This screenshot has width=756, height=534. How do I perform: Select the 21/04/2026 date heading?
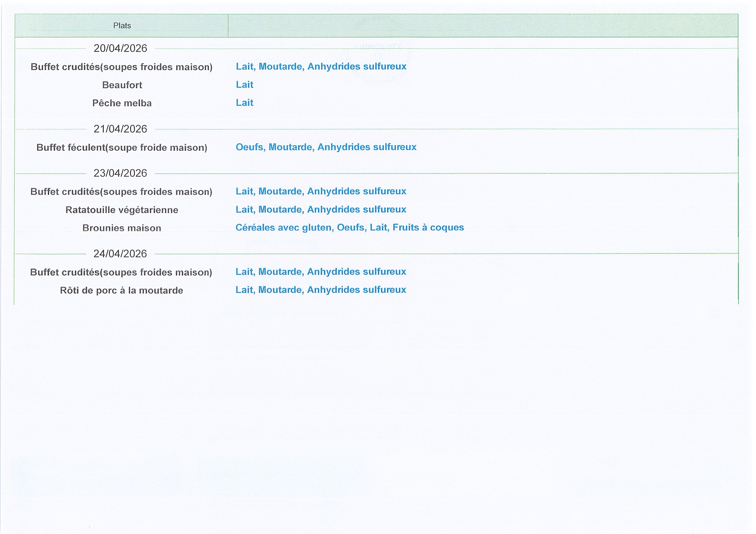click(121, 129)
